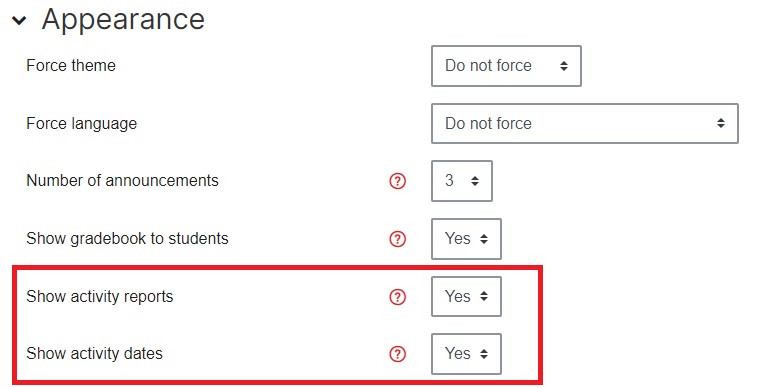
Task: Click the Force theme label
Action: tap(71, 65)
